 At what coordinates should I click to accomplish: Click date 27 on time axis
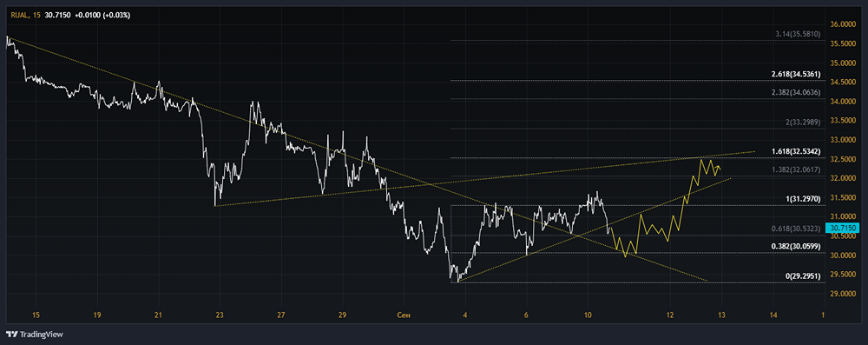[281, 315]
